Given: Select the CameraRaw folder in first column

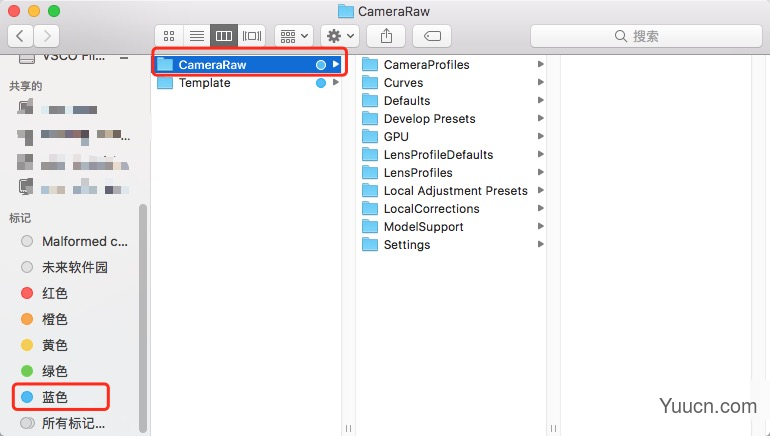Looking at the screenshot, I should (x=248, y=64).
